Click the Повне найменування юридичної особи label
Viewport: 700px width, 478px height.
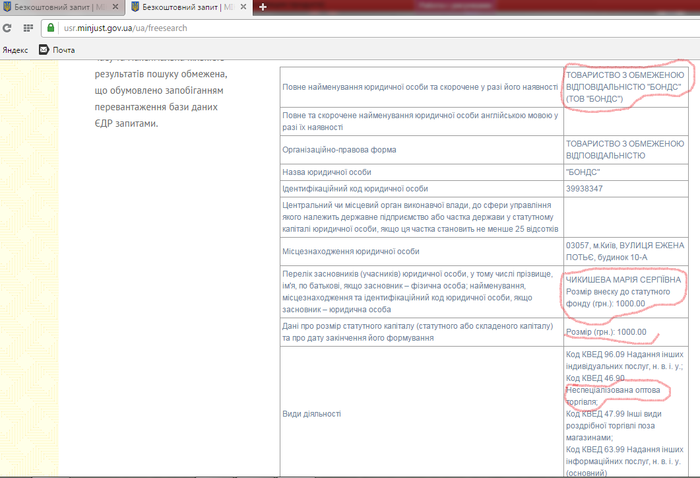(420, 87)
